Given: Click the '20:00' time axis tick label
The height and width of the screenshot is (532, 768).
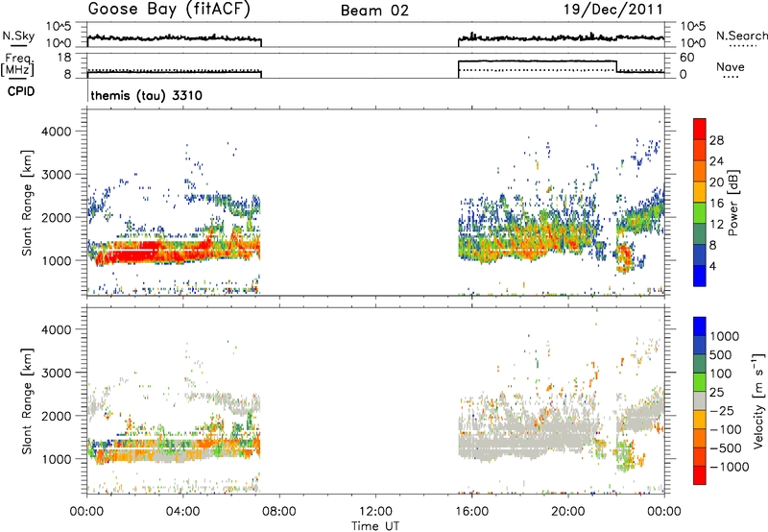Looking at the screenshot, I should [x=567, y=512].
